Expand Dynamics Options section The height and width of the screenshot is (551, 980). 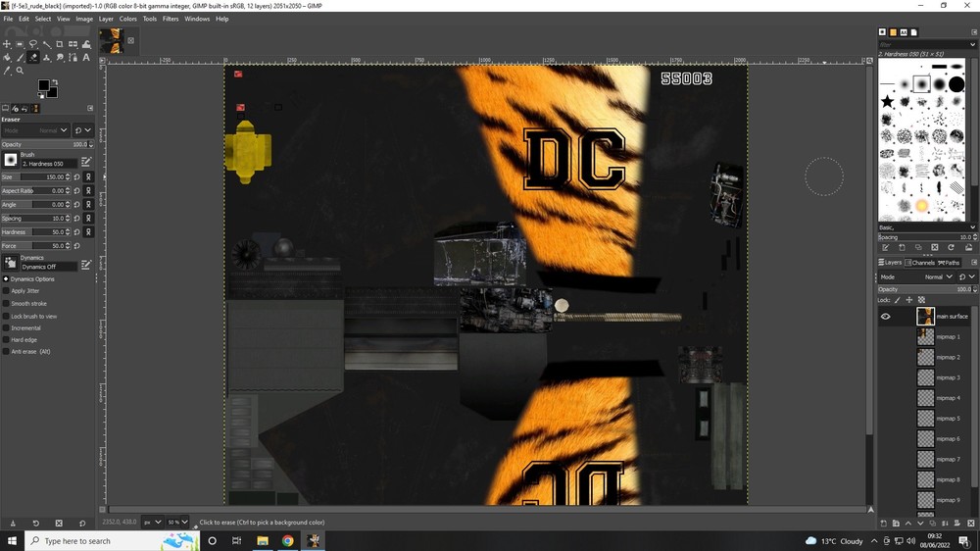[6, 279]
